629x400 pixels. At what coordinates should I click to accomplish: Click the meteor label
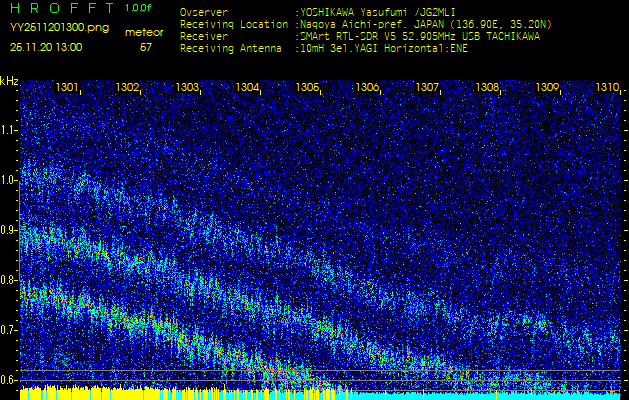[x=144, y=33]
